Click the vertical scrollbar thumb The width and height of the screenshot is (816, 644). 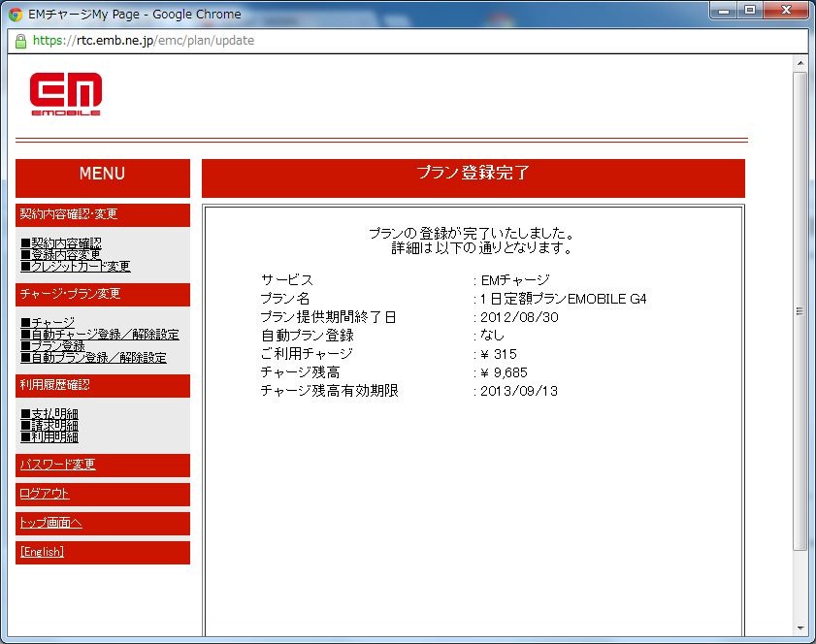(x=800, y=310)
